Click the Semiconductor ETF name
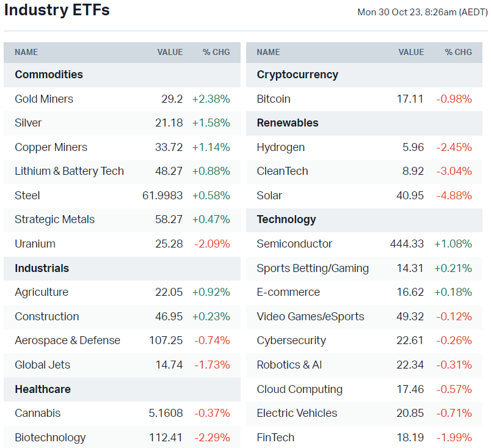Image resolution: width=491 pixels, height=448 pixels. (x=294, y=244)
